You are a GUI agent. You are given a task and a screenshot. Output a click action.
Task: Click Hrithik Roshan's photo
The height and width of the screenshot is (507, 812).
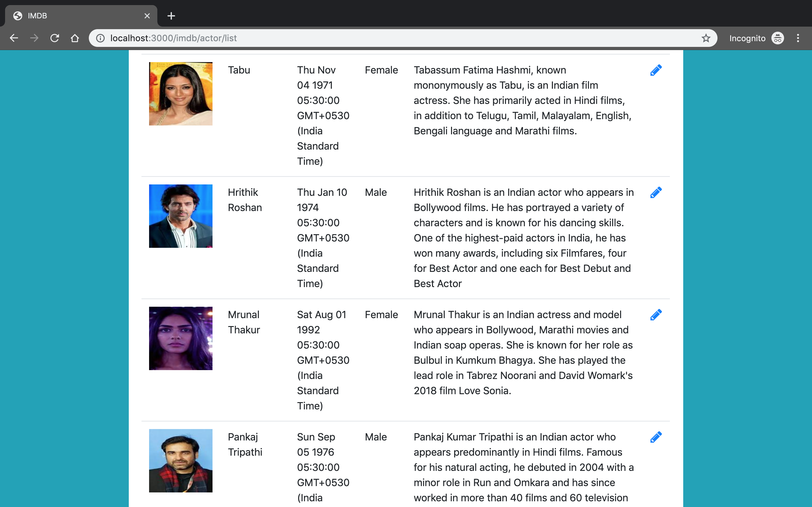(180, 215)
